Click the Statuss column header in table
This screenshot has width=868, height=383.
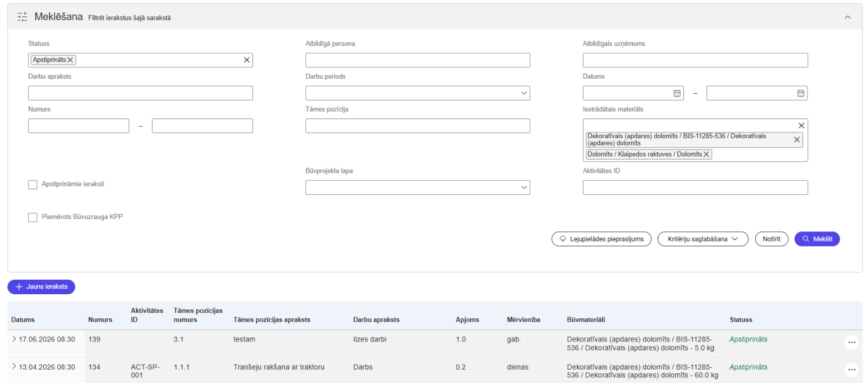pyautogui.click(x=741, y=320)
